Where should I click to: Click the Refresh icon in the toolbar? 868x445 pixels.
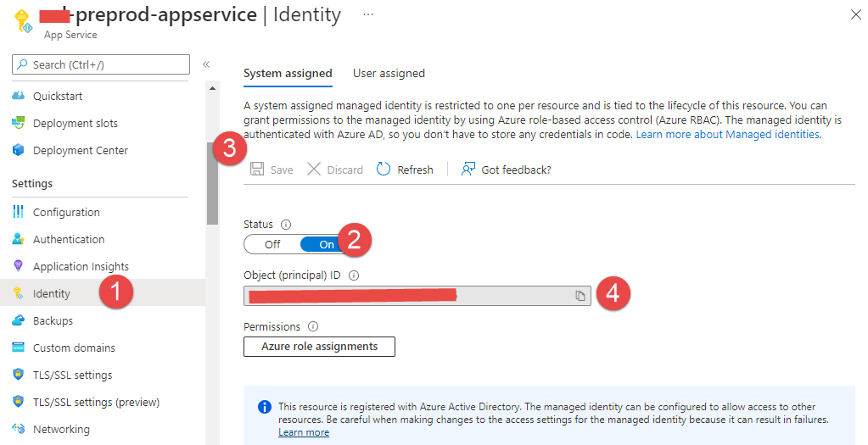384,170
